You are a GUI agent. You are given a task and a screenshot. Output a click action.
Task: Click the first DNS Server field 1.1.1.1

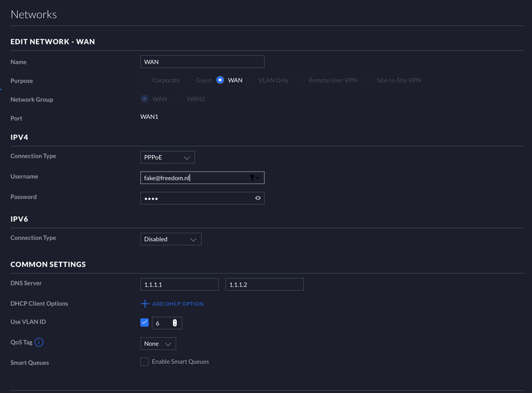pyautogui.click(x=180, y=285)
